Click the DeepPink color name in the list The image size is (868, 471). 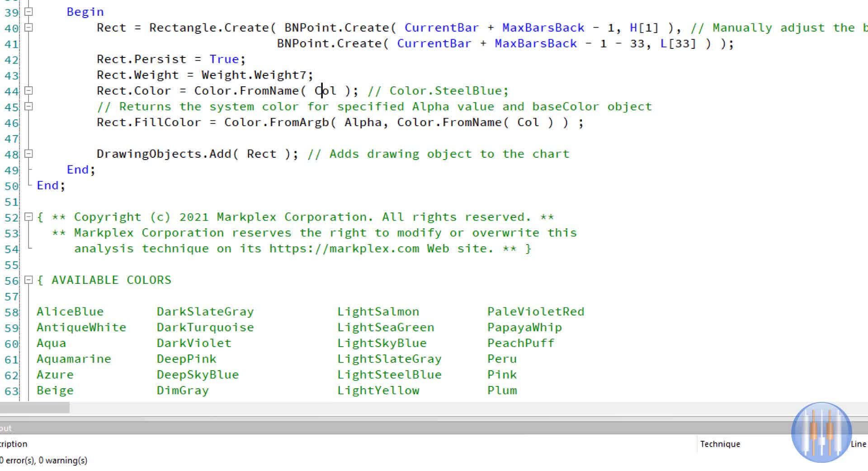click(x=187, y=358)
